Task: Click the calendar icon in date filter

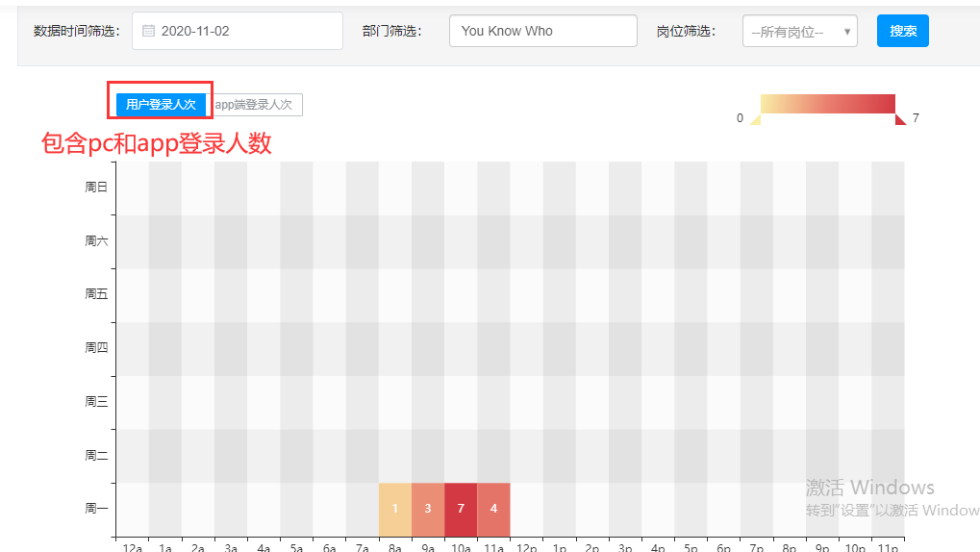Action: tap(148, 31)
